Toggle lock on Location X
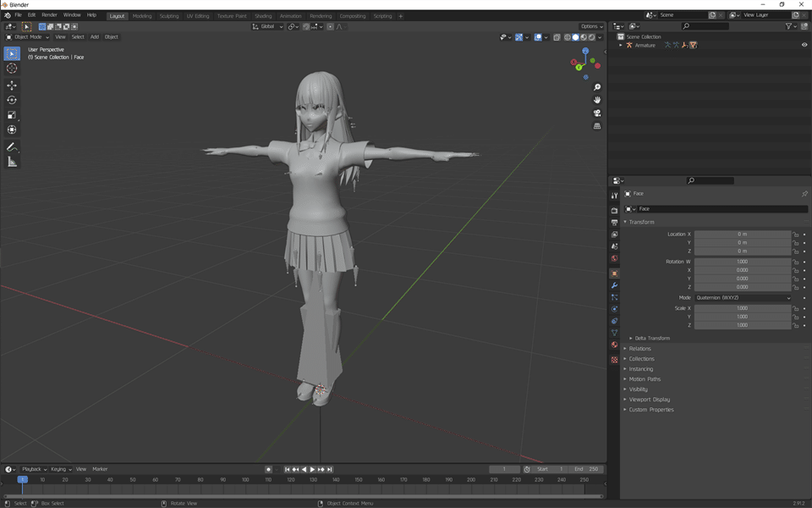812x508 pixels. point(796,235)
